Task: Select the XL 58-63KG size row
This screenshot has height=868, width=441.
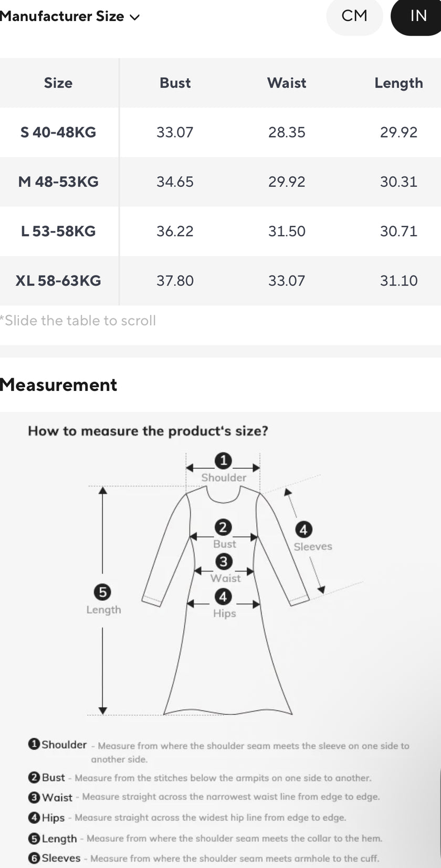Action: pos(58,281)
